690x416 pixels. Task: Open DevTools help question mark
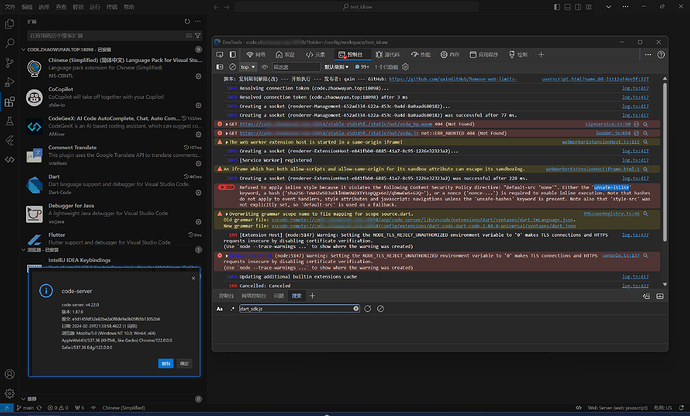[x=661, y=55]
